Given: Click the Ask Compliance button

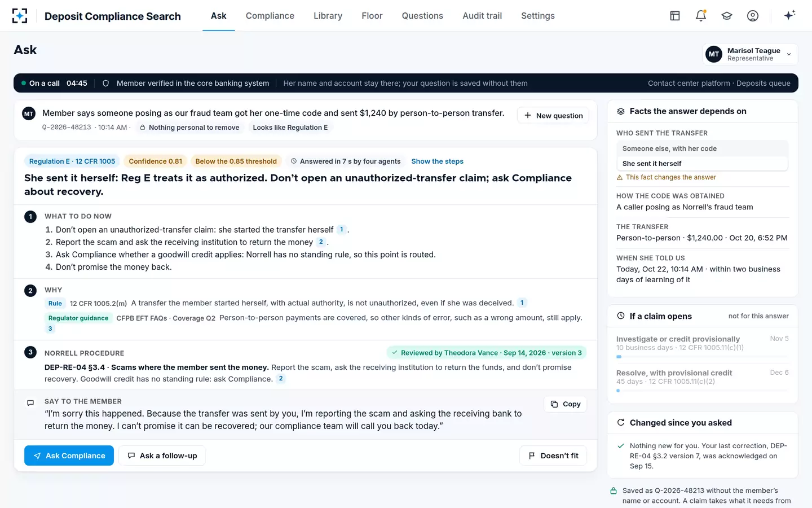Looking at the screenshot, I should pyautogui.click(x=69, y=456).
